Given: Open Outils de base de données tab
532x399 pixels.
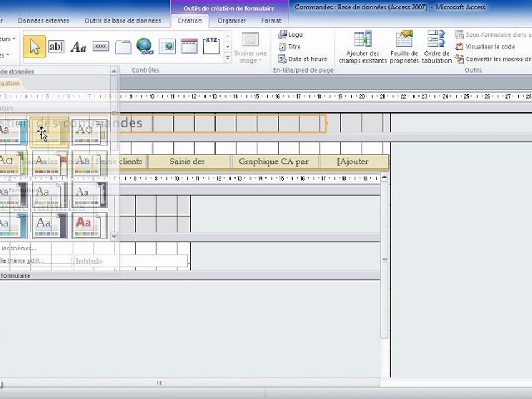Looking at the screenshot, I should [x=123, y=21].
